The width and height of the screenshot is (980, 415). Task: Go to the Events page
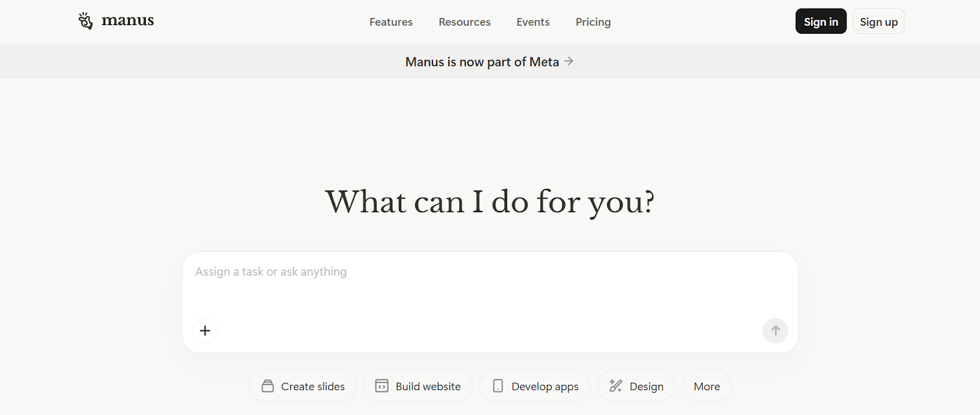click(x=533, y=22)
